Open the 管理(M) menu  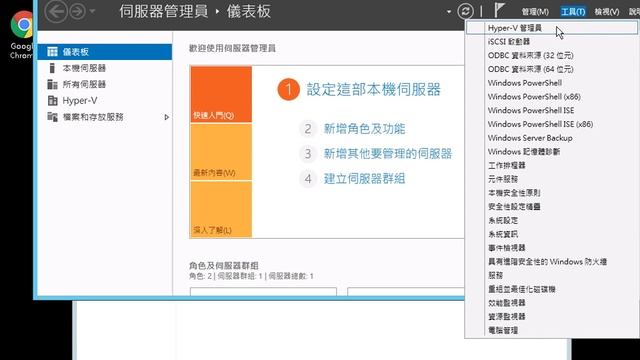tap(535, 12)
